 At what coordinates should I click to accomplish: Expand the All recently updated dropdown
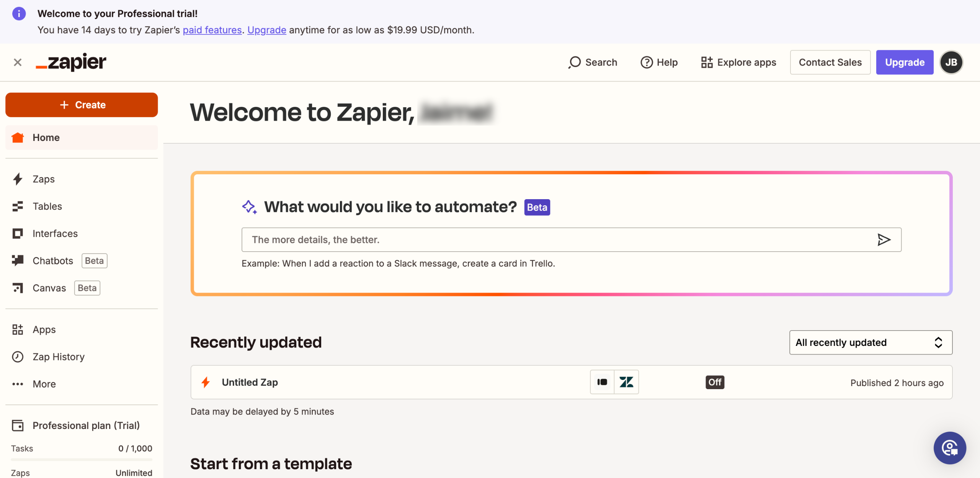[871, 342]
